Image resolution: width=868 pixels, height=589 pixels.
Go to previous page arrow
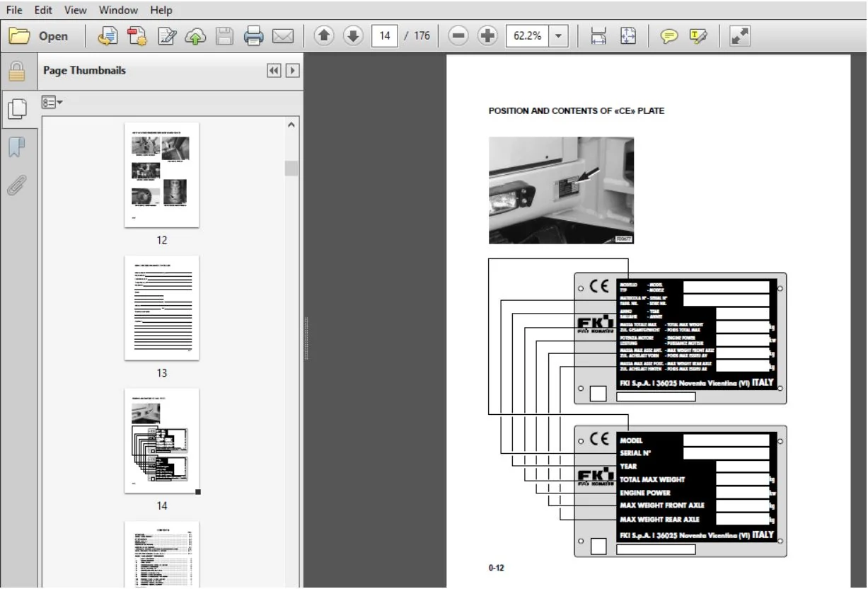323,36
